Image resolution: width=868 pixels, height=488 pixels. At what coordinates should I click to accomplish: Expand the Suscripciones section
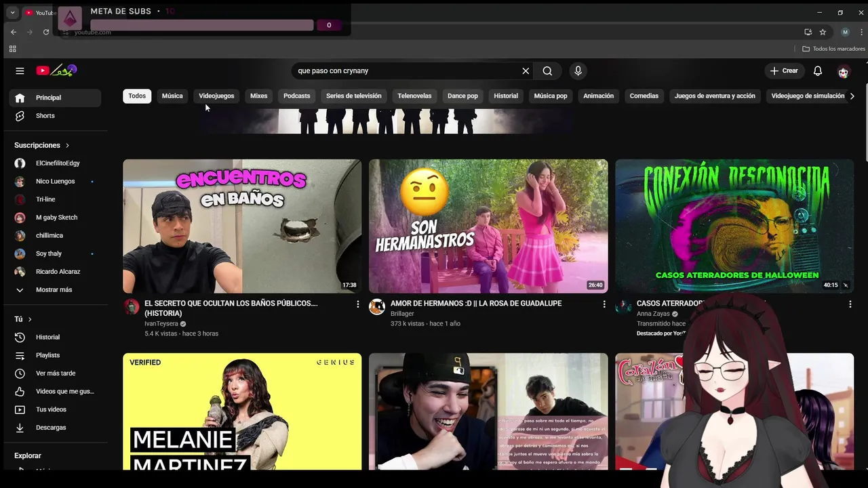42,145
